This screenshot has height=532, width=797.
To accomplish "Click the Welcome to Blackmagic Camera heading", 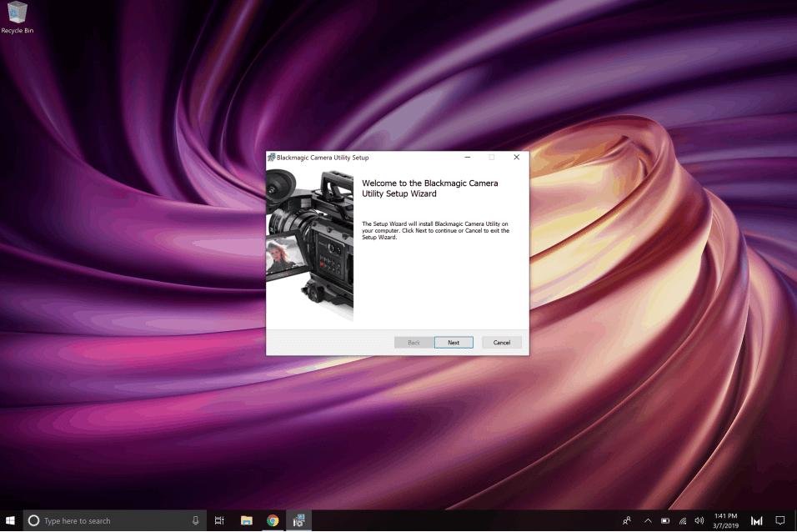I will (430, 188).
